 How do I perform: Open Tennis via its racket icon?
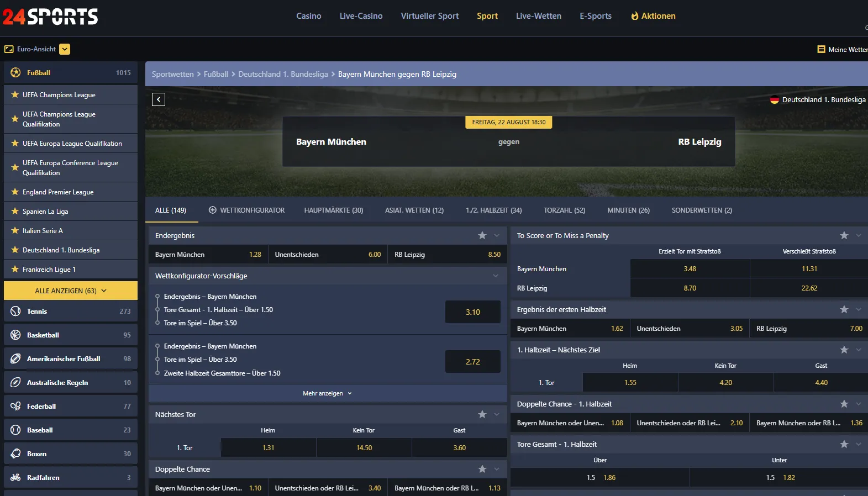pos(15,311)
